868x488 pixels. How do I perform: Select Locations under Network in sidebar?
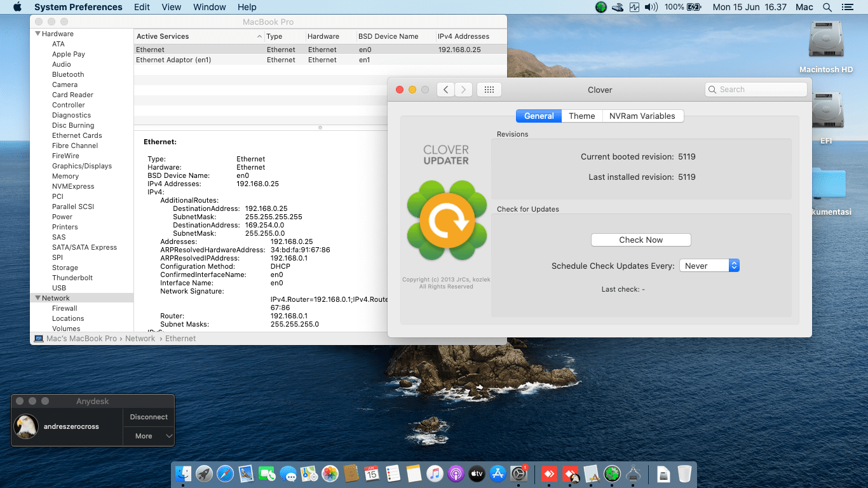click(x=68, y=318)
